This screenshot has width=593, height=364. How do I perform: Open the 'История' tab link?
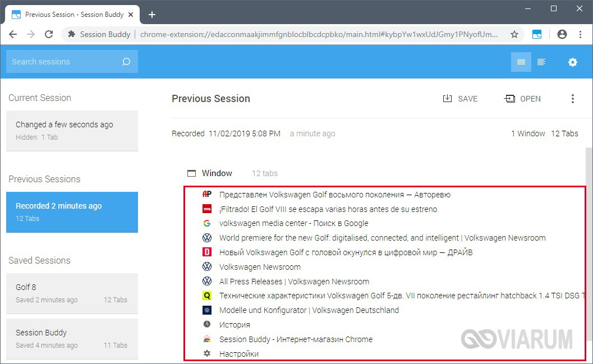(x=235, y=325)
